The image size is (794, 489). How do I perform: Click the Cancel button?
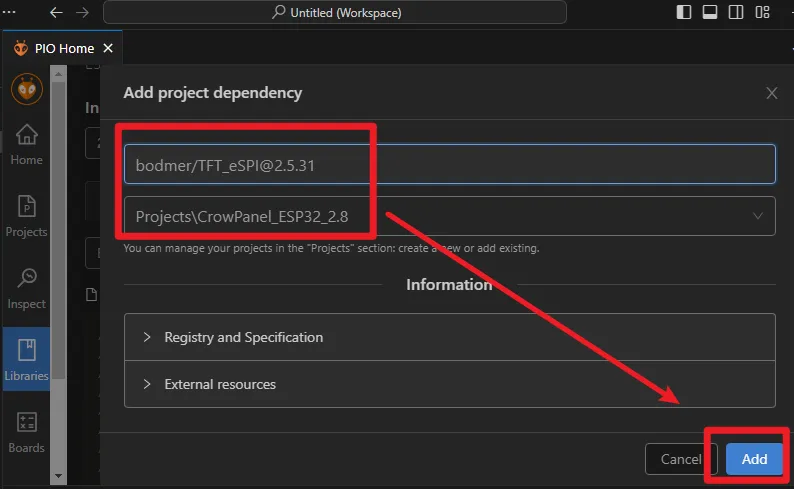tap(681, 459)
